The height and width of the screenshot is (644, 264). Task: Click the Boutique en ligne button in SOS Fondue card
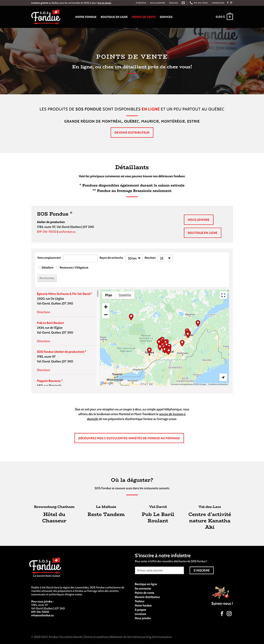pos(202,233)
